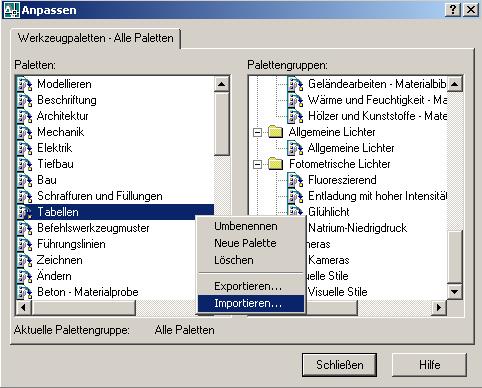
Task: Select the Werkzeugpaletten - Alle Paletten tab
Action: 96,38
